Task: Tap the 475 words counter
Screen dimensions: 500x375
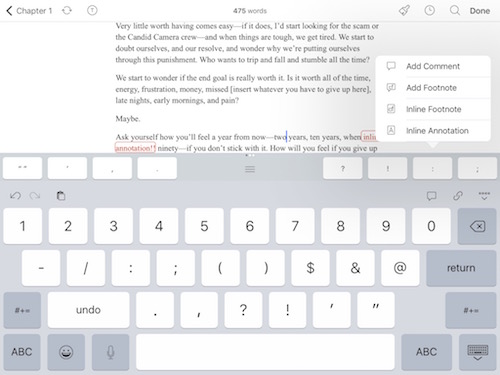Action: click(x=250, y=11)
